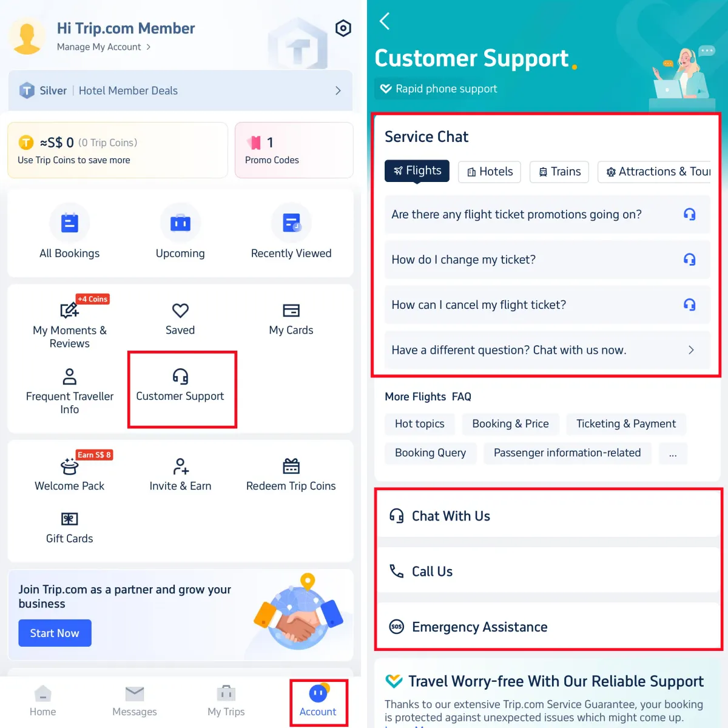Switch to Messages bottom tab
This screenshot has width=728, height=728.
(135, 701)
